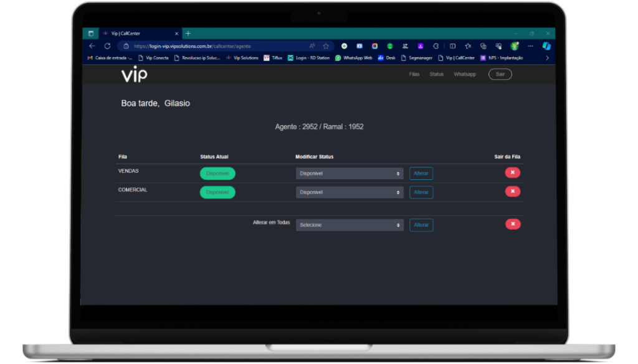Add page to favorites with star icon
638x364 pixels.
[x=325, y=46]
